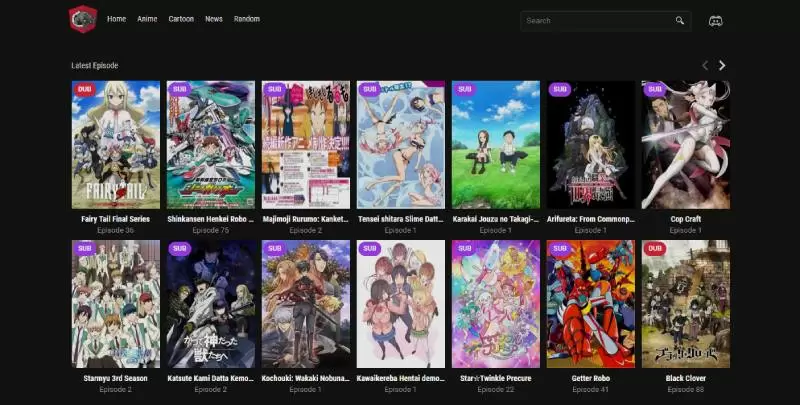Click Episode 22 under Star Twinkle Precure
This screenshot has height=405, width=800.
pyautogui.click(x=495, y=390)
